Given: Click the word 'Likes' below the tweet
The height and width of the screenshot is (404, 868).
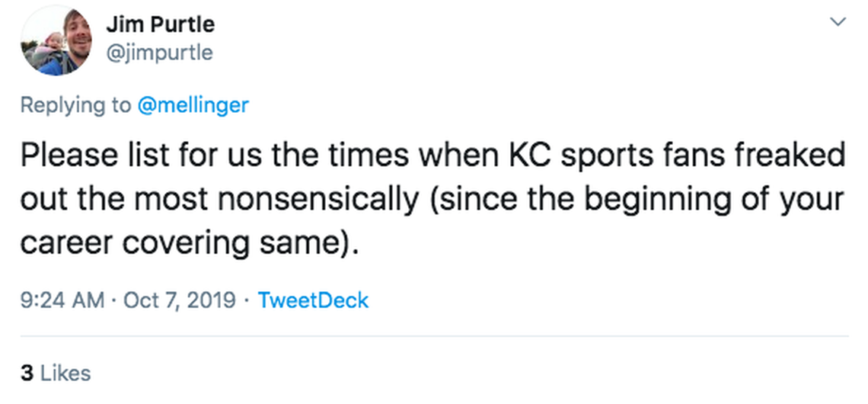Looking at the screenshot, I should tap(65, 373).
